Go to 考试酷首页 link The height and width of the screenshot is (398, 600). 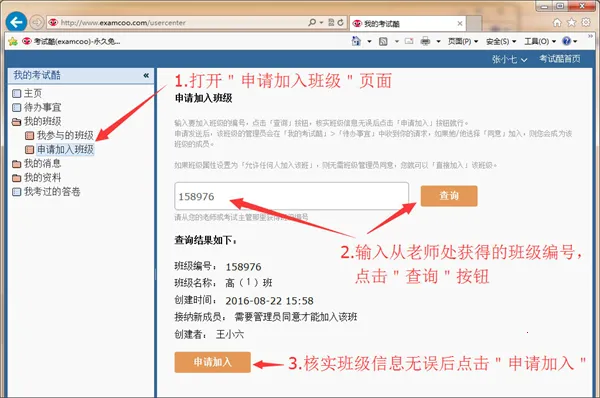560,59
